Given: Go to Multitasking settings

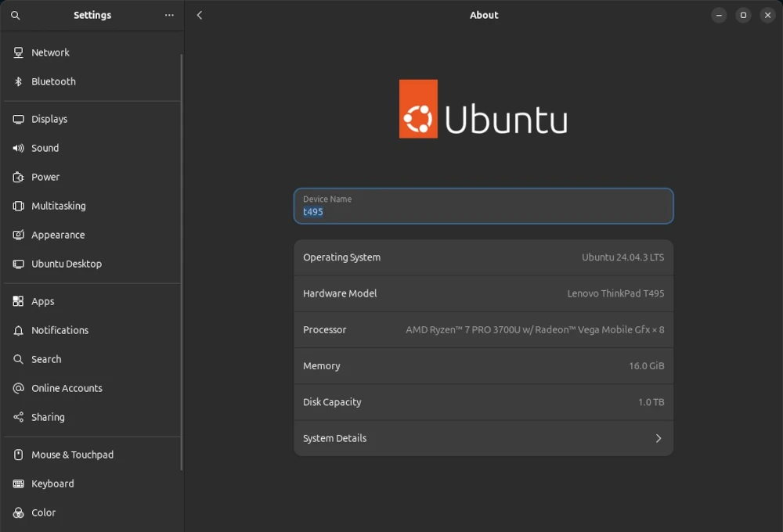Looking at the screenshot, I should 92,206.
